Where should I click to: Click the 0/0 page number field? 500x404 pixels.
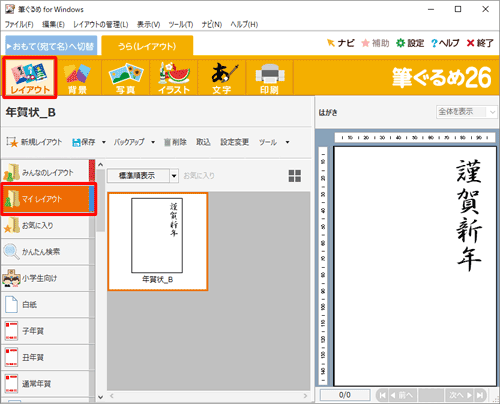[345, 395]
